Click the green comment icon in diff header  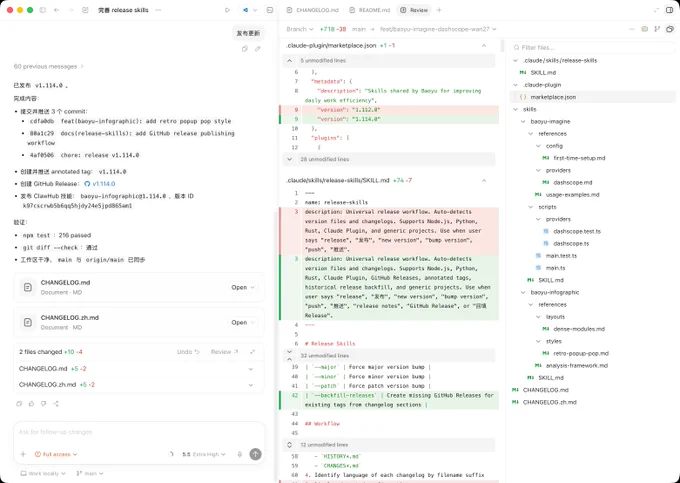click(x=644, y=29)
